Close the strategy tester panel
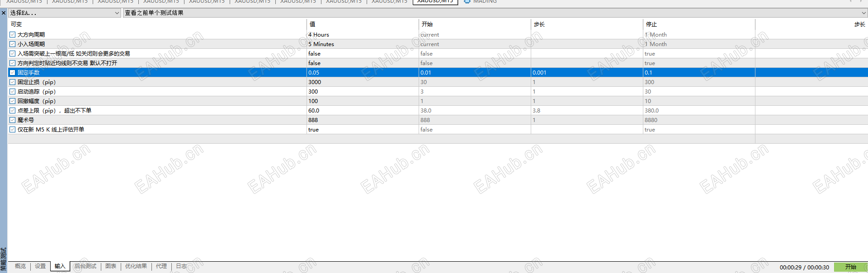 4,13
